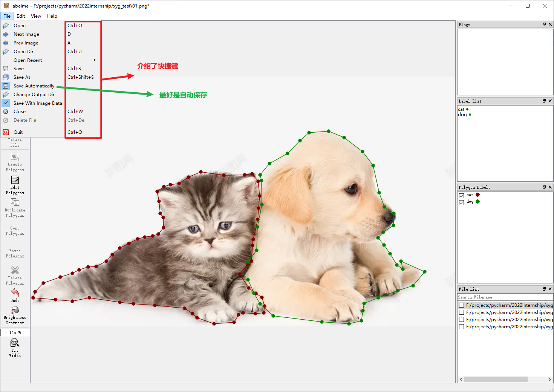Screen dimensions: 554x392
Task: Open the Edit menu
Action: pyautogui.click(x=21, y=16)
